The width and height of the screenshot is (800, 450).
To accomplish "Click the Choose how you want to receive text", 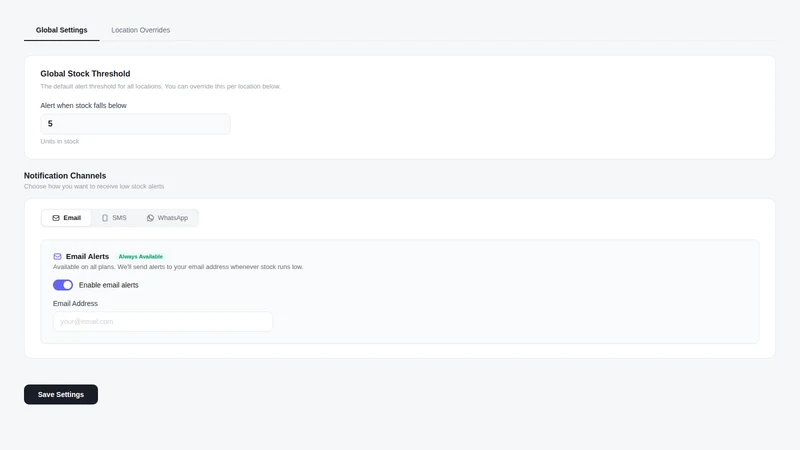I will tap(94, 186).
